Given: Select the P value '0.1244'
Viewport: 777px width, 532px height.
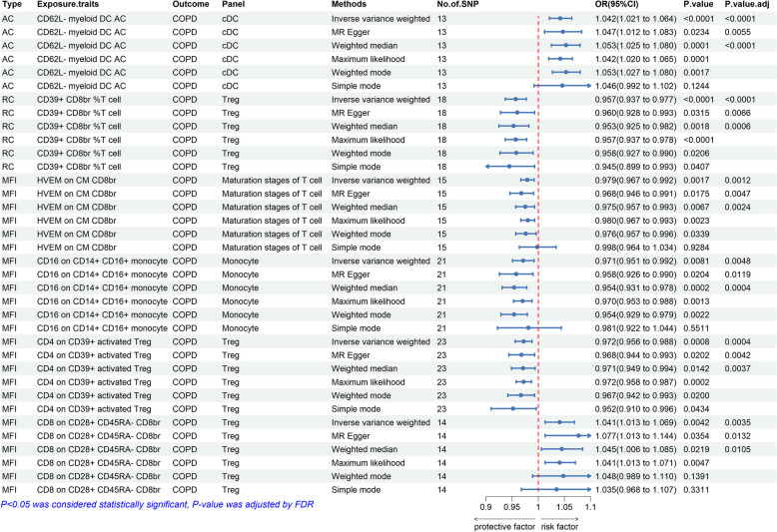Looking at the screenshot, I should 696,86.
